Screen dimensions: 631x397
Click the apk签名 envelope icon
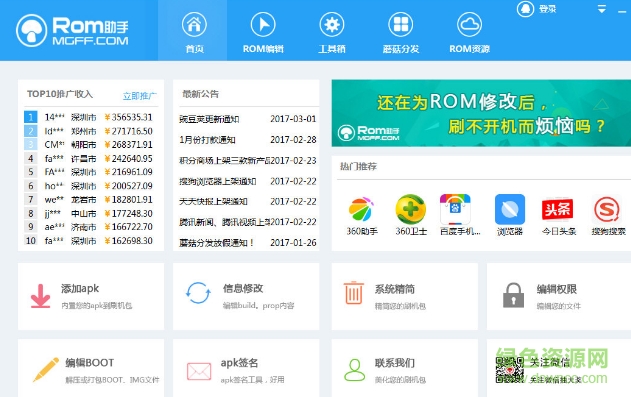pos(199,371)
